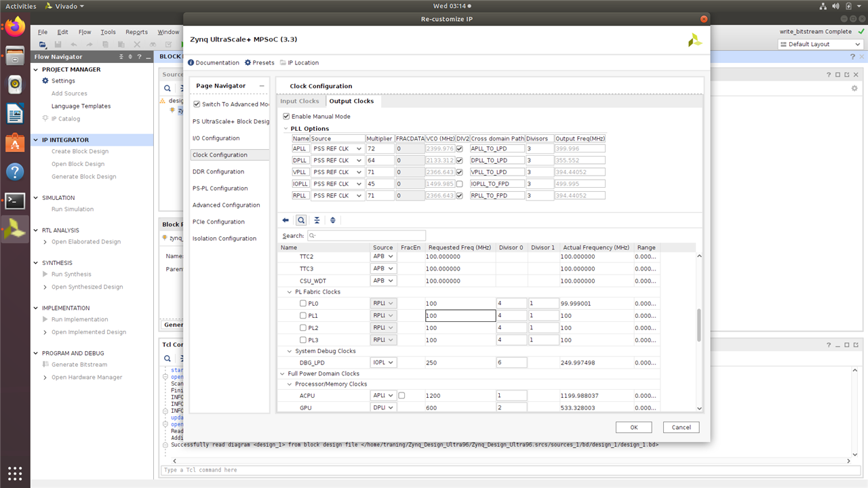Enable PL1 fabric clock checkbox
The height and width of the screenshot is (488, 868).
303,316
